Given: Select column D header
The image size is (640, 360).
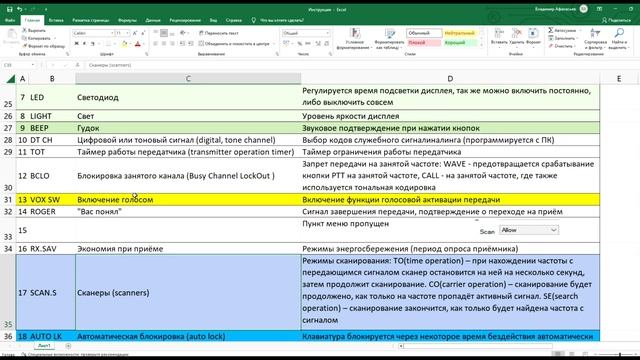Looking at the screenshot, I should click(450, 79).
